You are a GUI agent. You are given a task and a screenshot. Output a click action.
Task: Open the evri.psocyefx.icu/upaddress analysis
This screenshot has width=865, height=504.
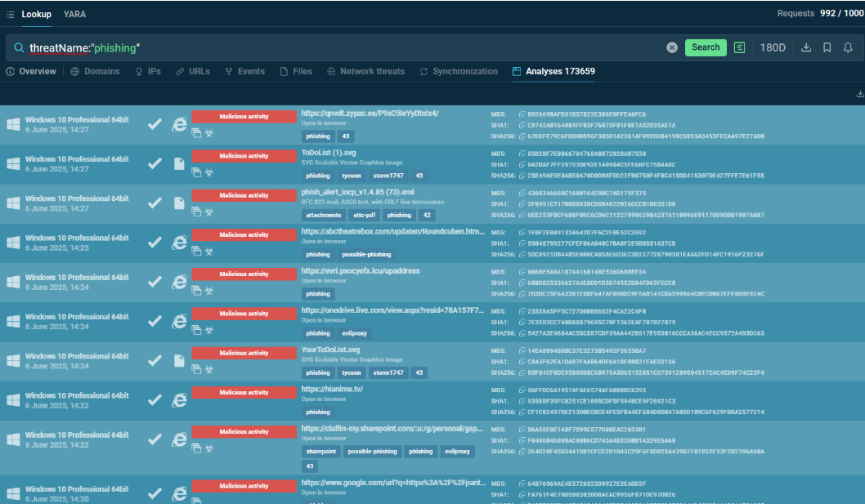pyautogui.click(x=361, y=270)
